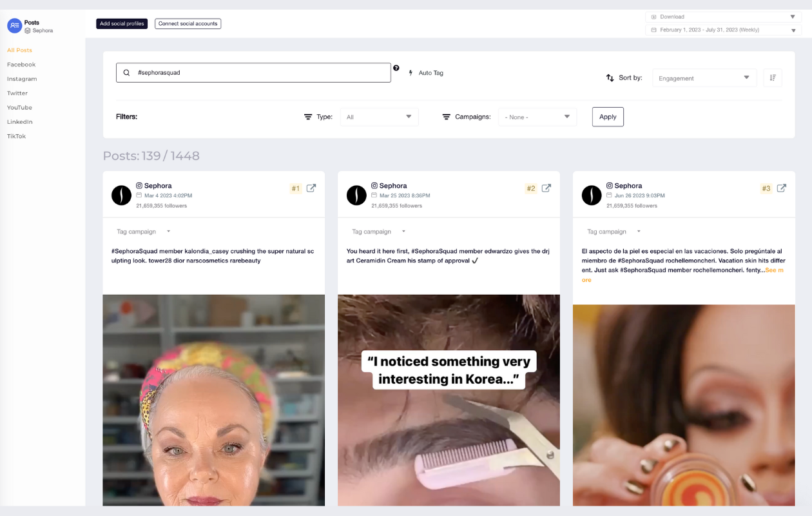Go to Instagram in the sidebar

22,79
